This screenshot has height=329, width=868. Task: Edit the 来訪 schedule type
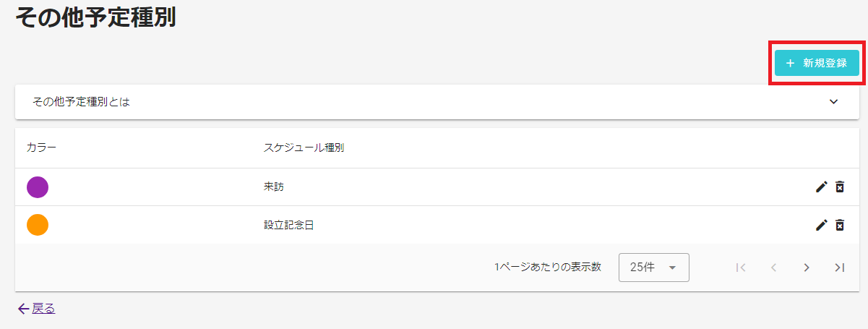821,187
